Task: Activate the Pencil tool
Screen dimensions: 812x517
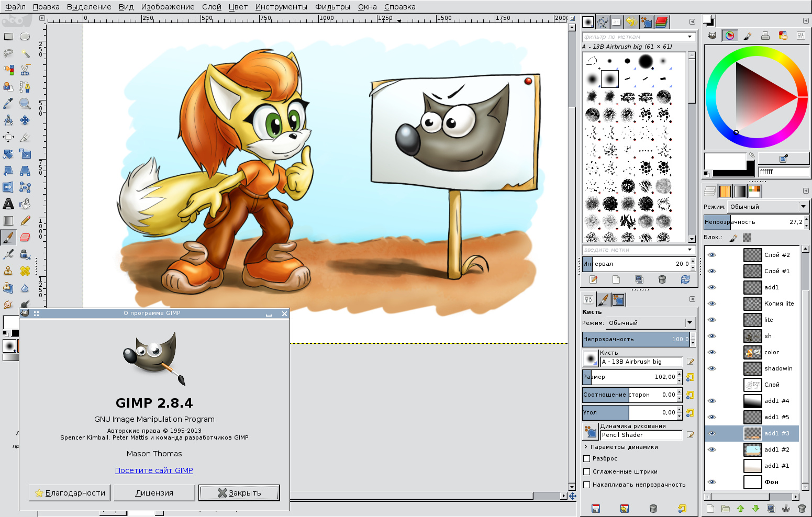Action: tap(25, 221)
